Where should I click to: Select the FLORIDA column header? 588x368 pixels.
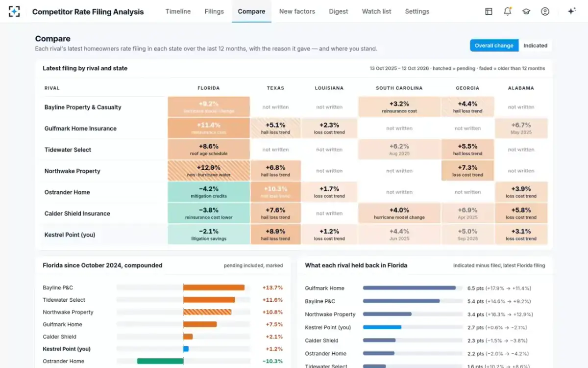point(209,88)
